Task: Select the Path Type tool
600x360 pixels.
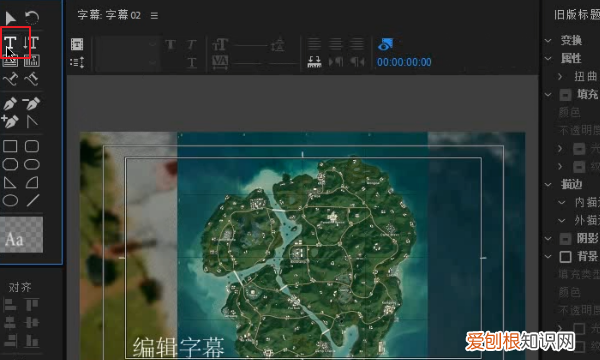Action: click(x=10, y=79)
